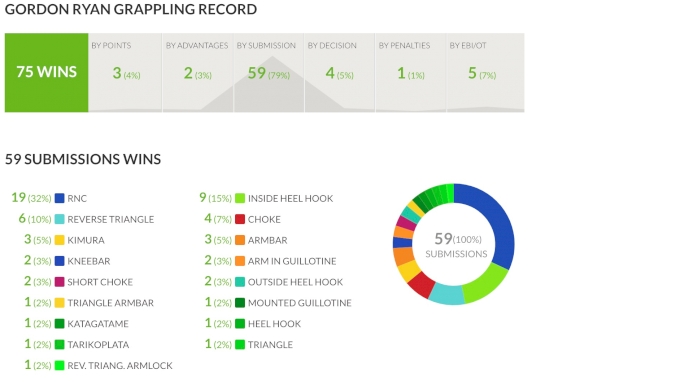Click the 75 Wins green tile

(x=46, y=72)
